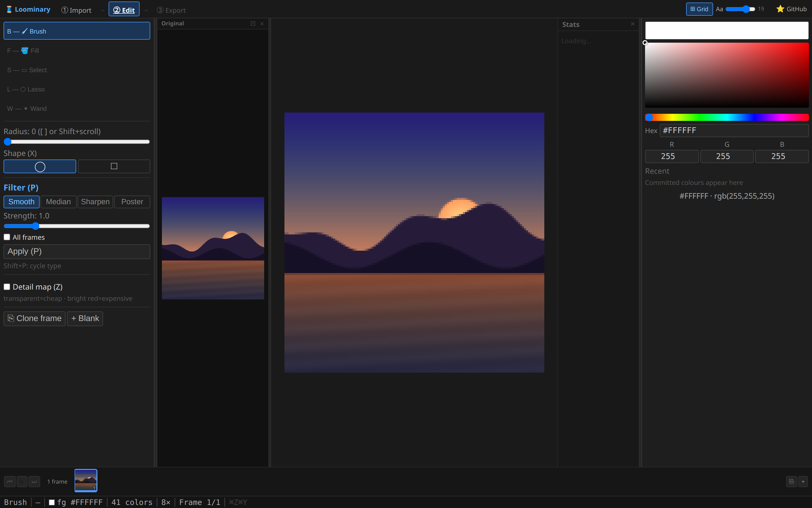Select the Smooth filter

[22, 202]
